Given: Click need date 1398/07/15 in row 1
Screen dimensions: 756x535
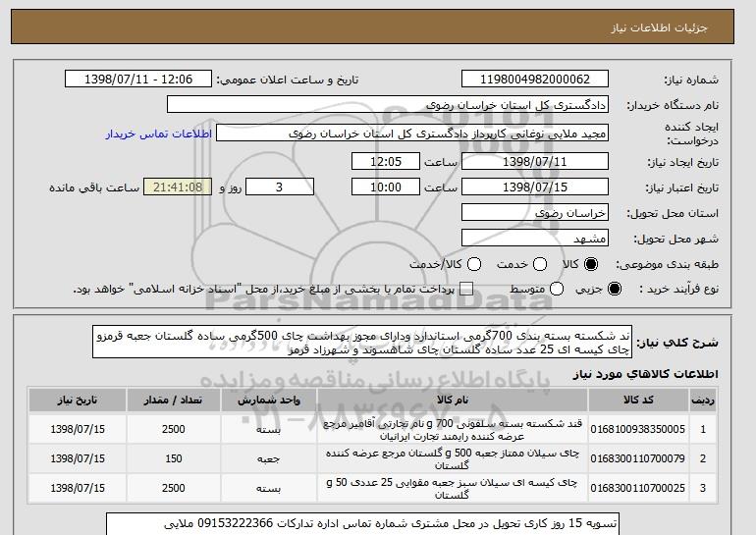Looking at the screenshot, I should click(x=78, y=429).
